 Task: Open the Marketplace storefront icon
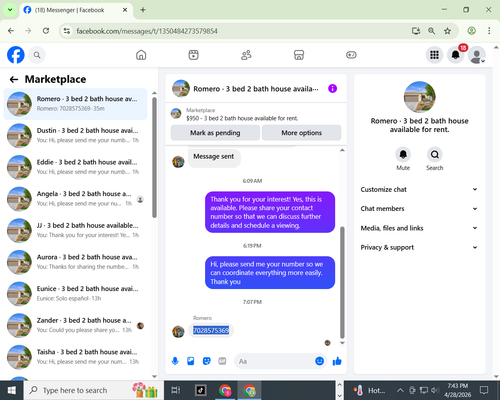[x=299, y=55]
